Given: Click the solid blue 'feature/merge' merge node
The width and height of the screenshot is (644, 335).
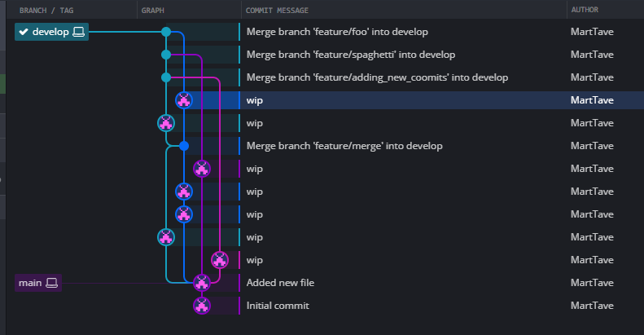Looking at the screenshot, I should (x=184, y=146).
